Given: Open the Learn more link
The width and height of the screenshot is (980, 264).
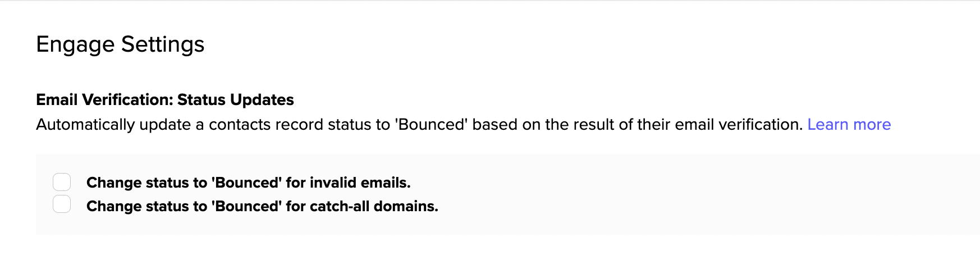Looking at the screenshot, I should click(x=849, y=124).
